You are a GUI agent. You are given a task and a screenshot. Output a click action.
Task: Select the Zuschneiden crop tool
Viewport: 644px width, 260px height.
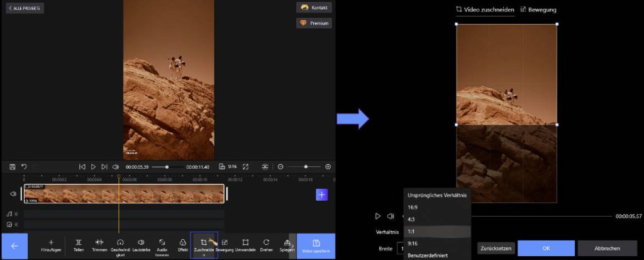204,247
